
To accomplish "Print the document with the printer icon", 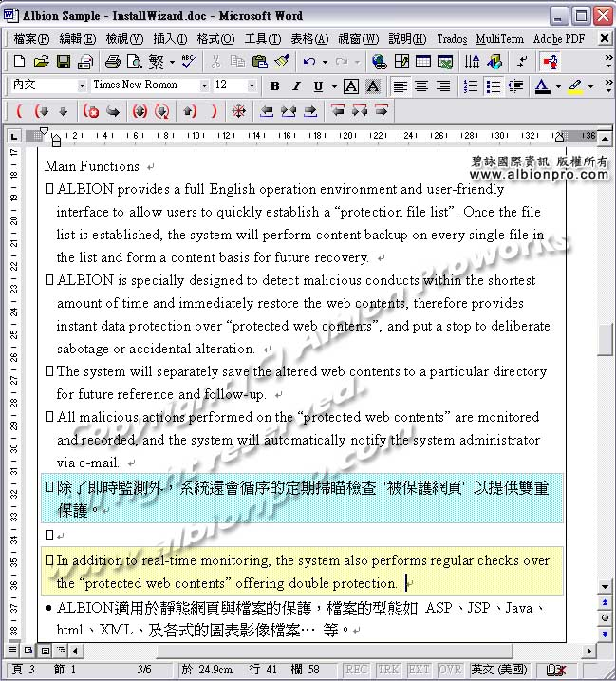I will pyautogui.click(x=113, y=62).
